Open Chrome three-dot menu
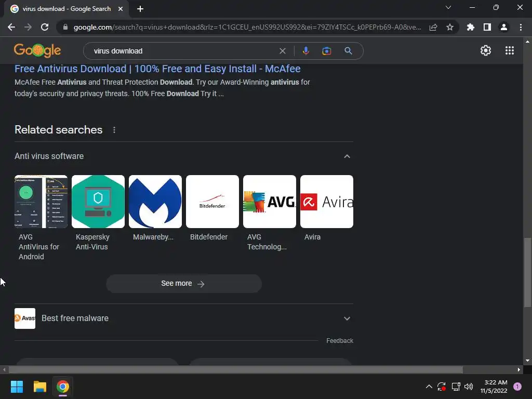Screen dimensions: 532x399 click(521, 27)
